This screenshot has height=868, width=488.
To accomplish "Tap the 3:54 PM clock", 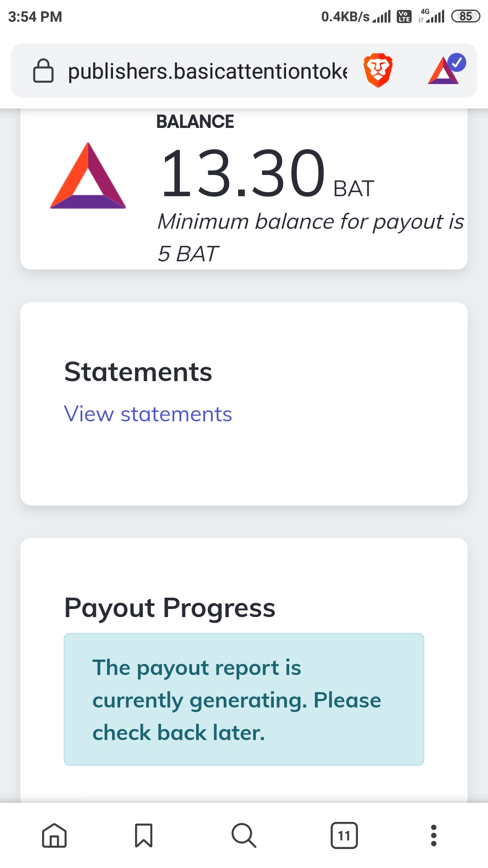I will point(35,17).
